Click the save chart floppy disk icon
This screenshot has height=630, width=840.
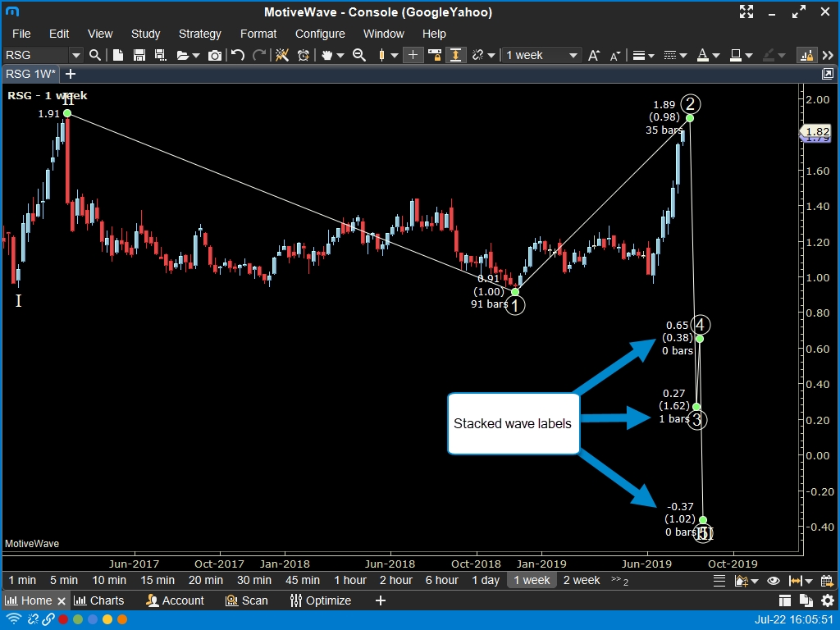pos(139,55)
